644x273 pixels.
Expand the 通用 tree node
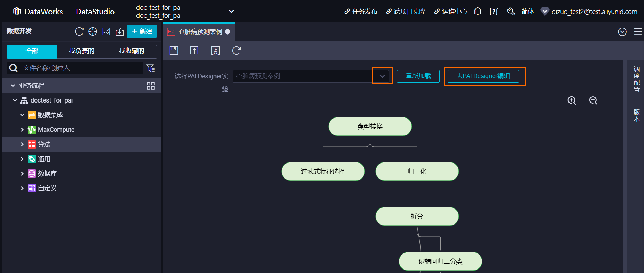click(x=22, y=159)
